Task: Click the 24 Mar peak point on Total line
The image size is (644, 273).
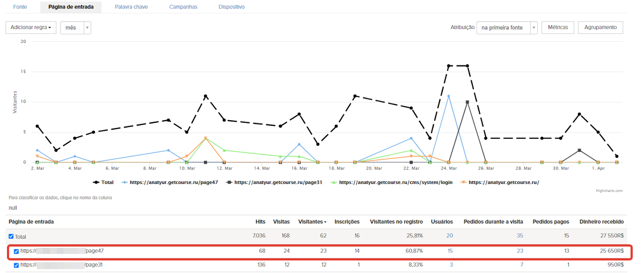Action: click(449, 66)
